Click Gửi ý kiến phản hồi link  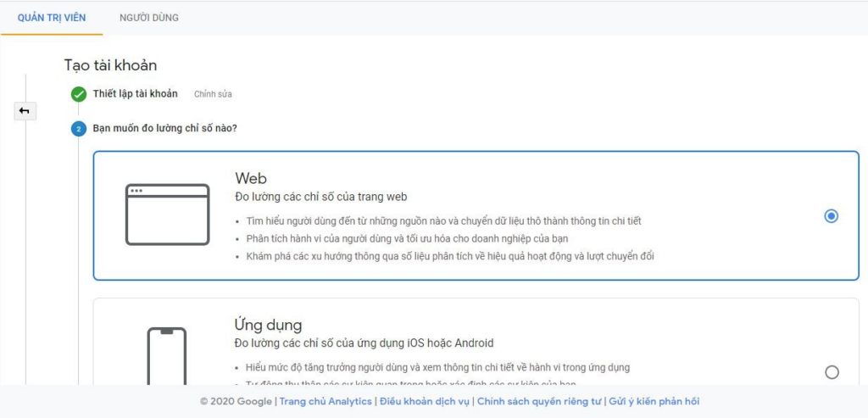coord(654,402)
